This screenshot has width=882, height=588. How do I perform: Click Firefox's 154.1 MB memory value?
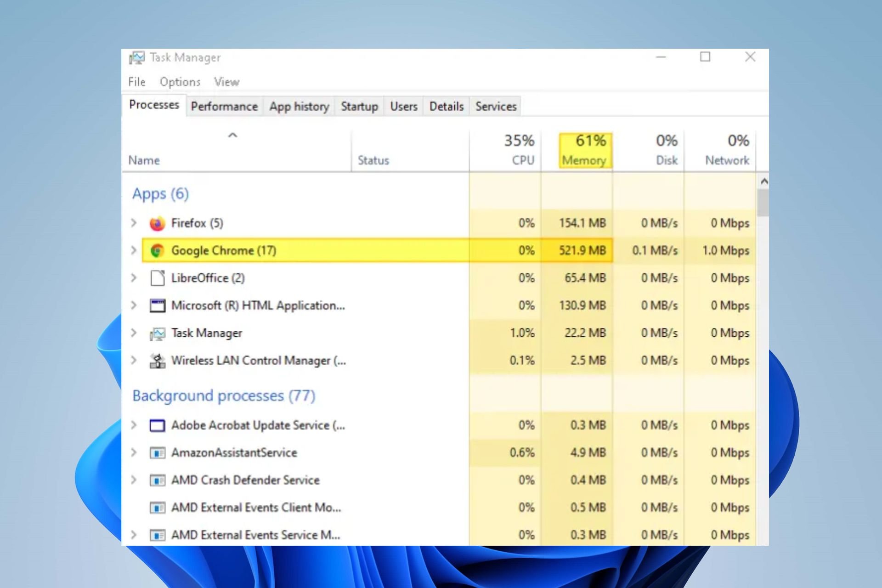click(x=582, y=223)
